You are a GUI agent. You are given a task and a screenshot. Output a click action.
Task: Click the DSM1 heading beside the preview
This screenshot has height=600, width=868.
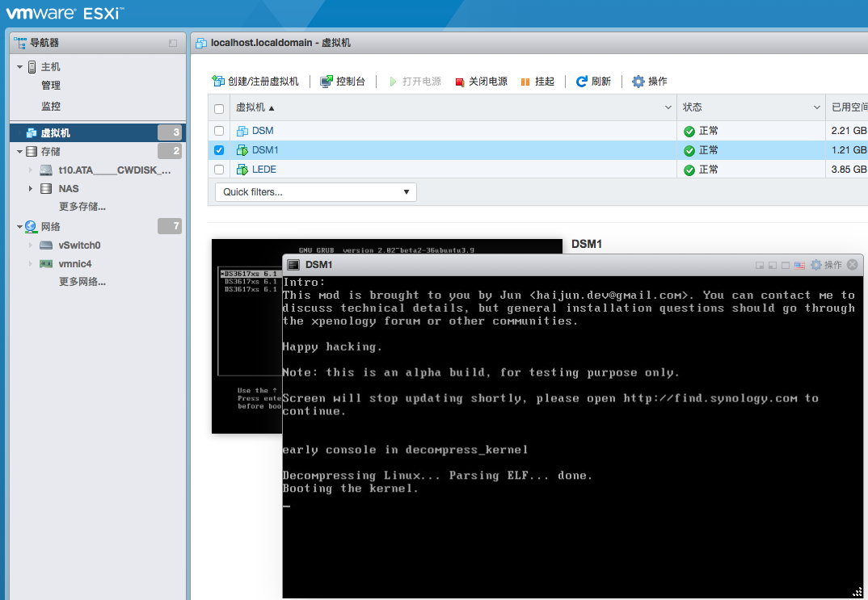[586, 244]
